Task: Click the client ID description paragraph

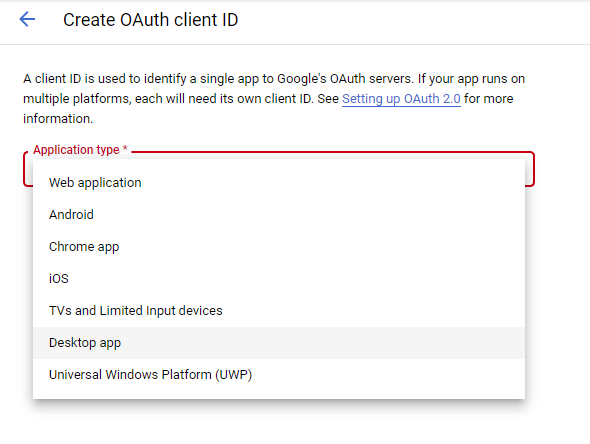Action: click(x=274, y=99)
